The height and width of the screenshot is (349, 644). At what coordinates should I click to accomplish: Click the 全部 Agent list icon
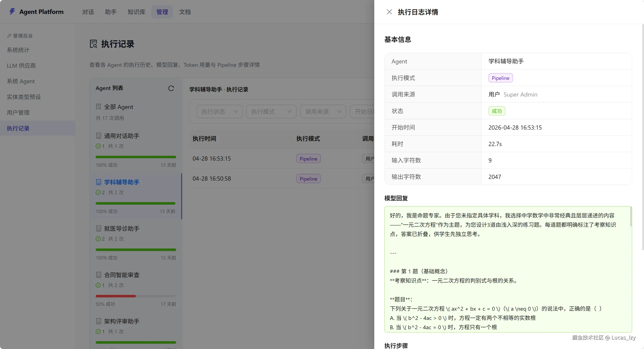pyautogui.click(x=98, y=107)
